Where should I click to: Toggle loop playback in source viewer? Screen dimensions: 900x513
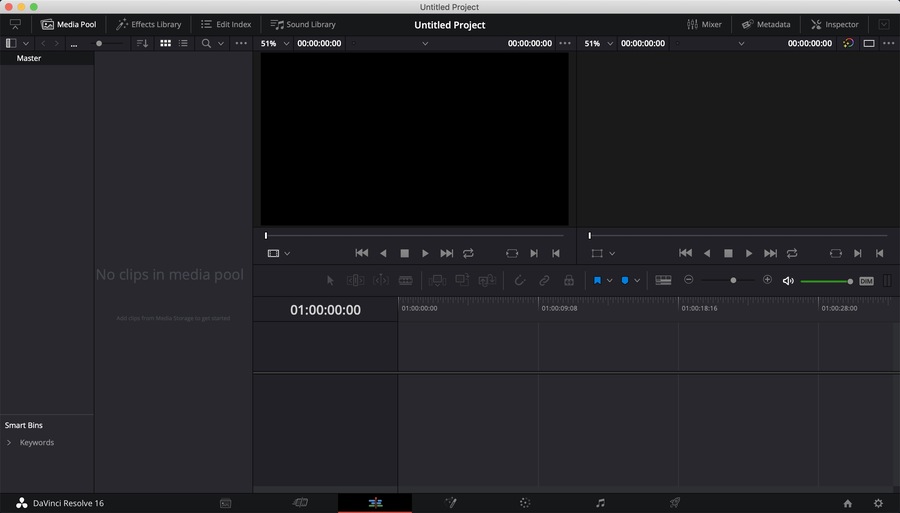(468, 253)
